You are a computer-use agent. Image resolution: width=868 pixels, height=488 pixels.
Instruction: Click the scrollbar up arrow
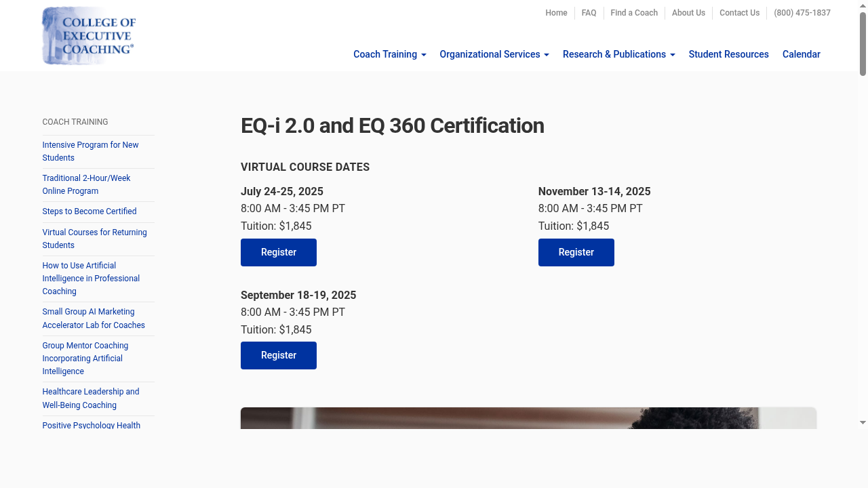[x=863, y=5]
